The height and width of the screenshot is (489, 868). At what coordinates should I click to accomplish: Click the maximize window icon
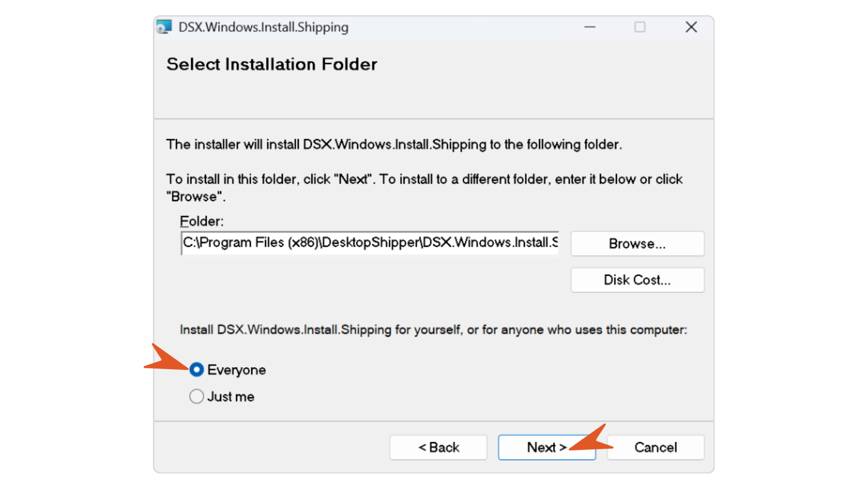coord(640,27)
